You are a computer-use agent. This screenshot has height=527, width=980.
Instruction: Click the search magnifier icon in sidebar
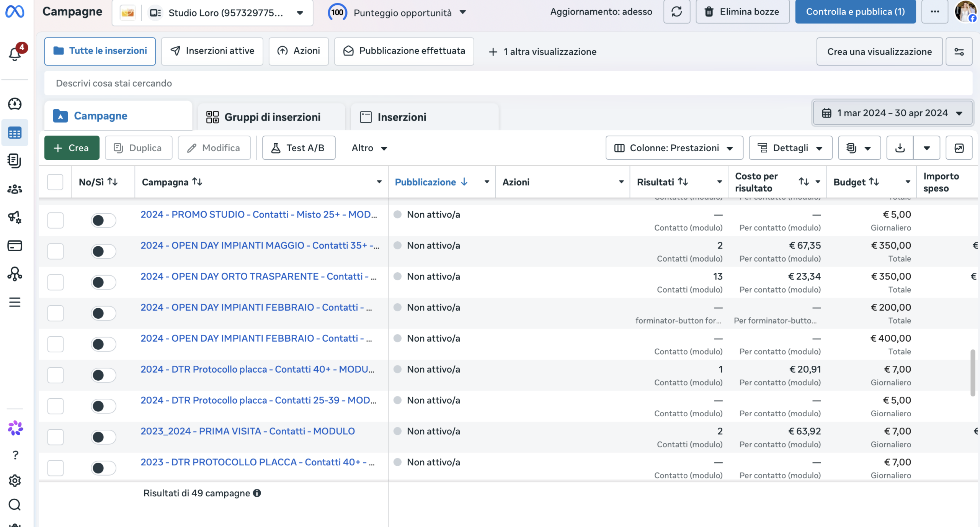pos(15,505)
